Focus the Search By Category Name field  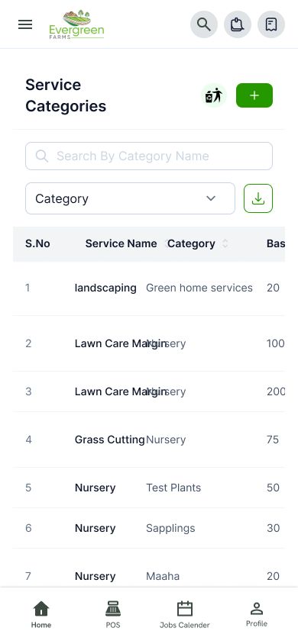pyautogui.click(x=149, y=156)
